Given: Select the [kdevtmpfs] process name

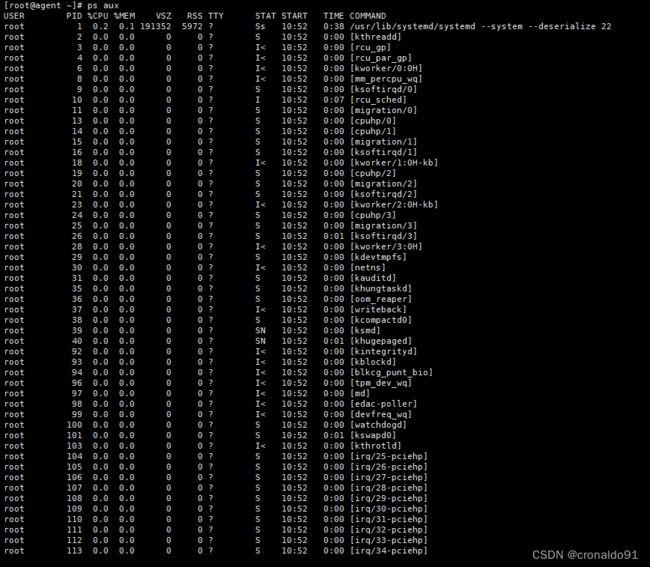Looking at the screenshot, I should coord(378,257).
